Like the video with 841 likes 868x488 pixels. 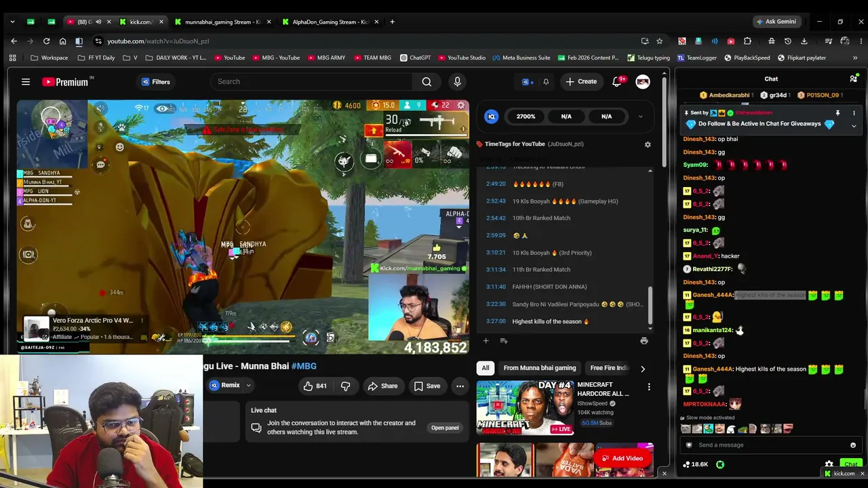[315, 386]
